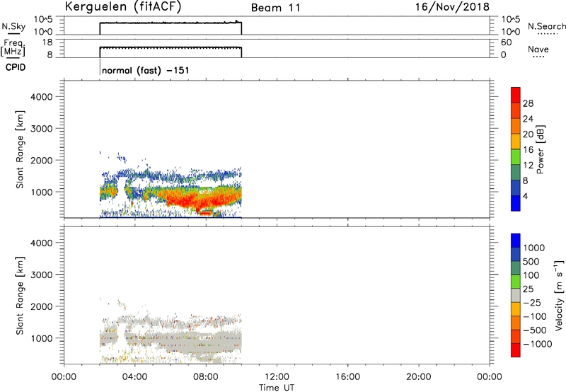Screen dimensions: 566x392
Task: Click the '4000' range label on the power panel
Action: click(42, 97)
